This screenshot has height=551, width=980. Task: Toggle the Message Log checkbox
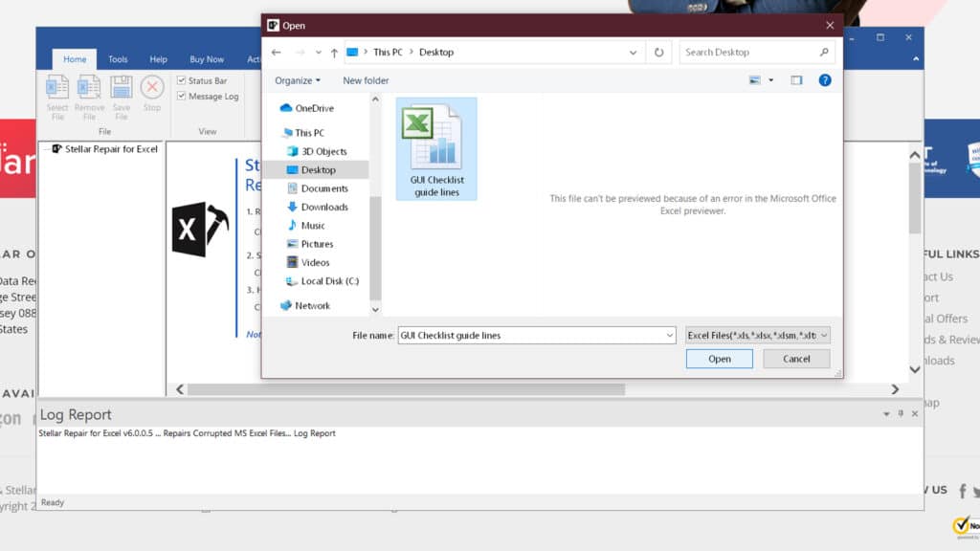[181, 97]
